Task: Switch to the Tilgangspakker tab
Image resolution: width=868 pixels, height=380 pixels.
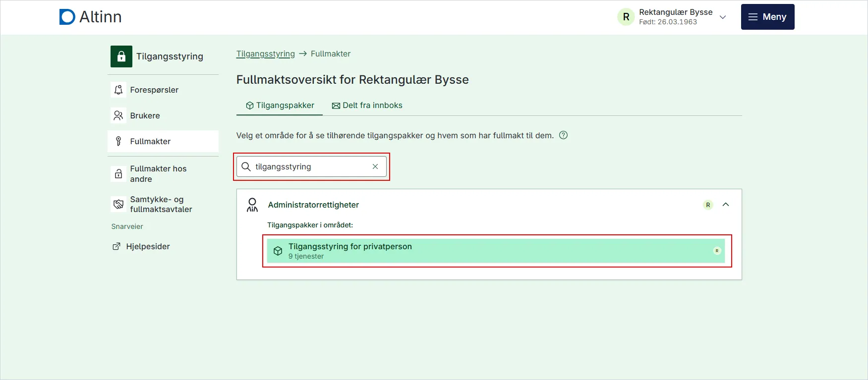Action: pyautogui.click(x=280, y=106)
